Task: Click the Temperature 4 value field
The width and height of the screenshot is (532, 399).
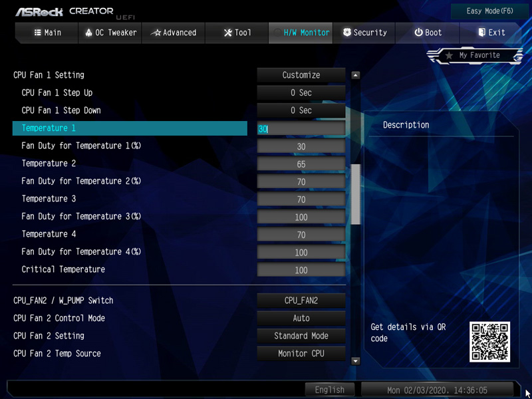Action: tap(301, 235)
